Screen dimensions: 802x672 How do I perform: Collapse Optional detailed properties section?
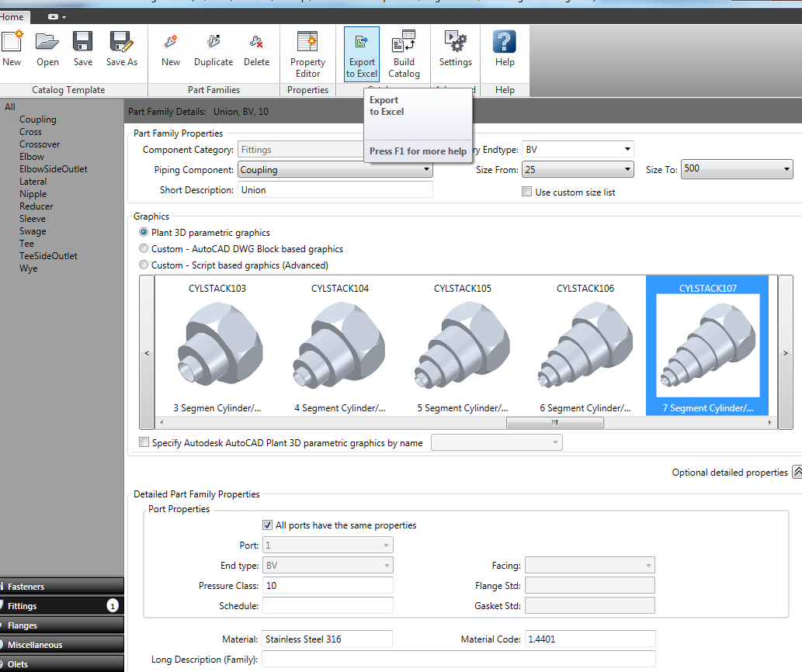(796, 472)
